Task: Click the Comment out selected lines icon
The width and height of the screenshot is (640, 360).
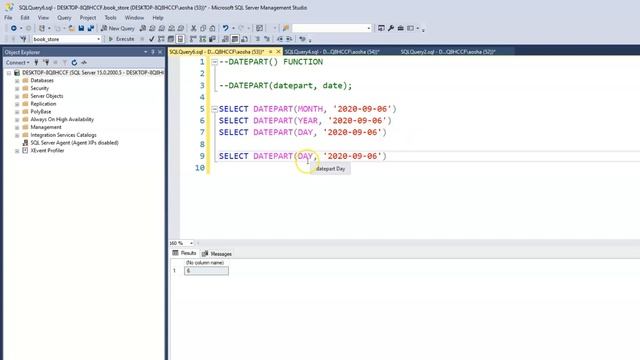Action: 257,39
